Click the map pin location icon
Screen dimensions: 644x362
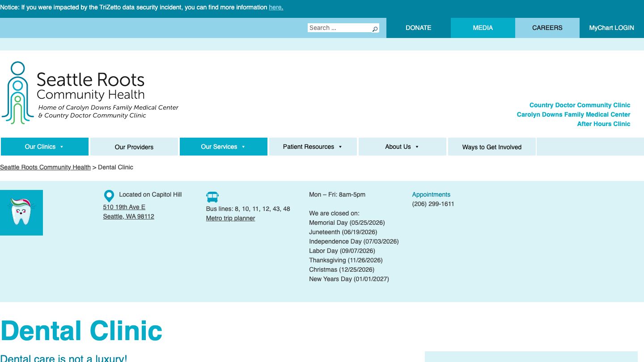pos(109,196)
